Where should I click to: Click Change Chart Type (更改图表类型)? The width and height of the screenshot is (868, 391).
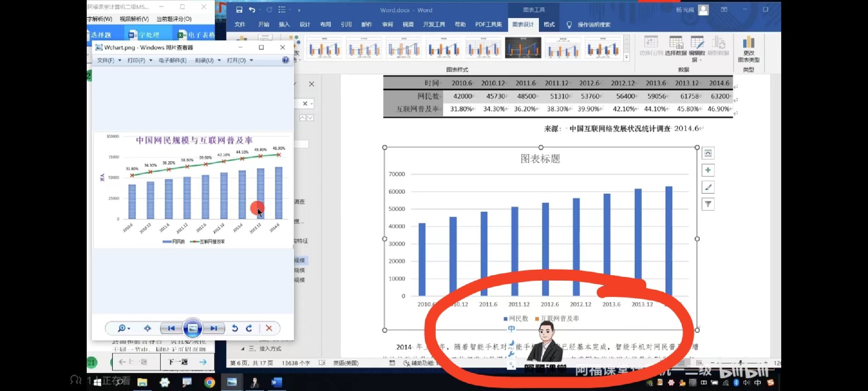tap(749, 49)
